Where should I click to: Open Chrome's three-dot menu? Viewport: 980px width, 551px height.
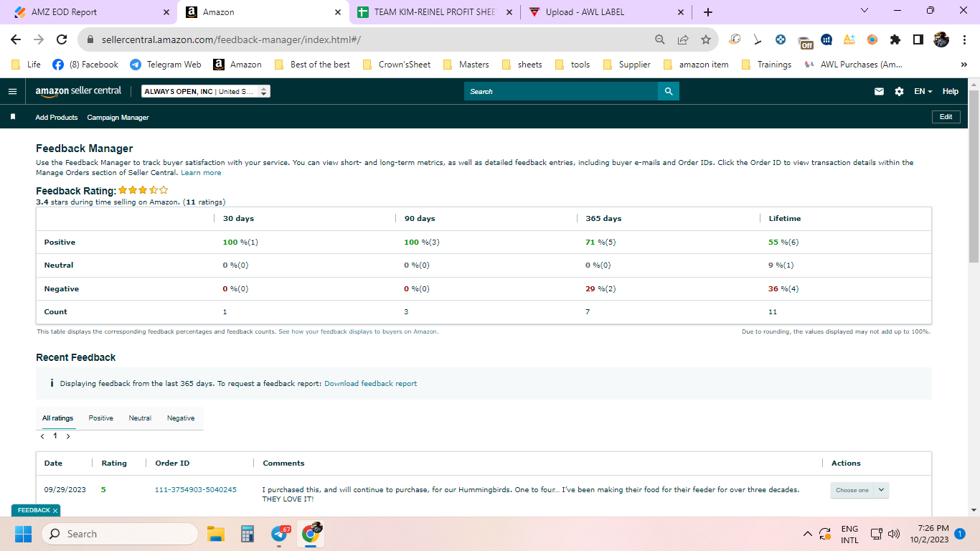963,39
